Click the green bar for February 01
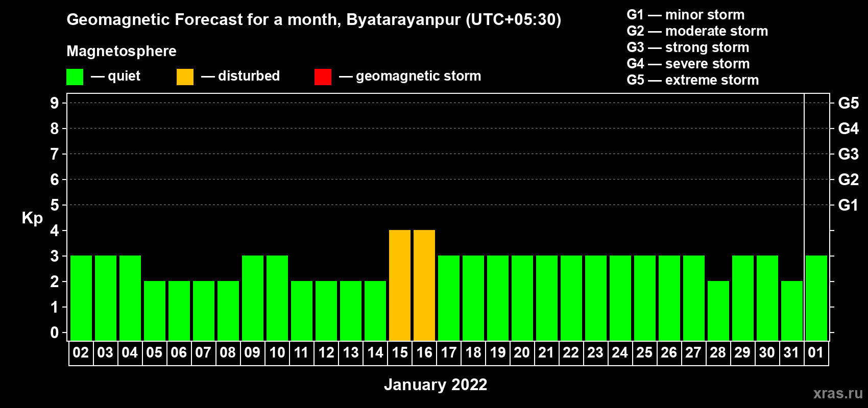Viewport: 868px width, 408px height. (x=816, y=298)
